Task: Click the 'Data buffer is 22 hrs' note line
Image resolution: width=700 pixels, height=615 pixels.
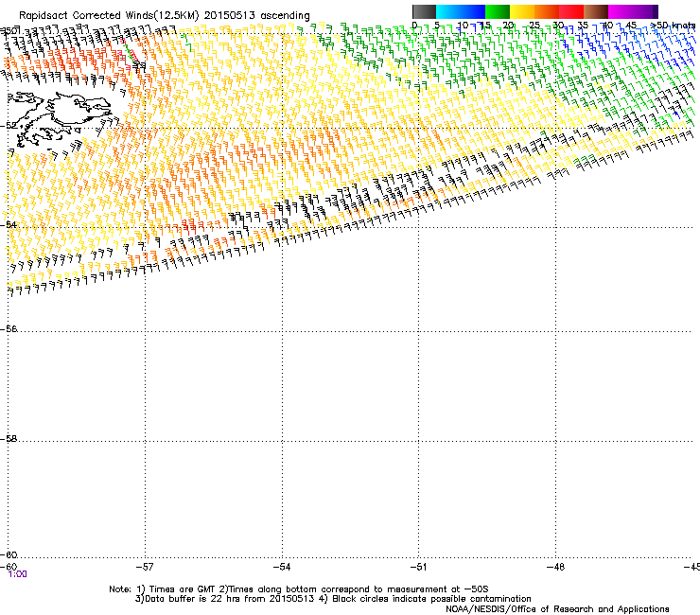Action: pos(333,599)
